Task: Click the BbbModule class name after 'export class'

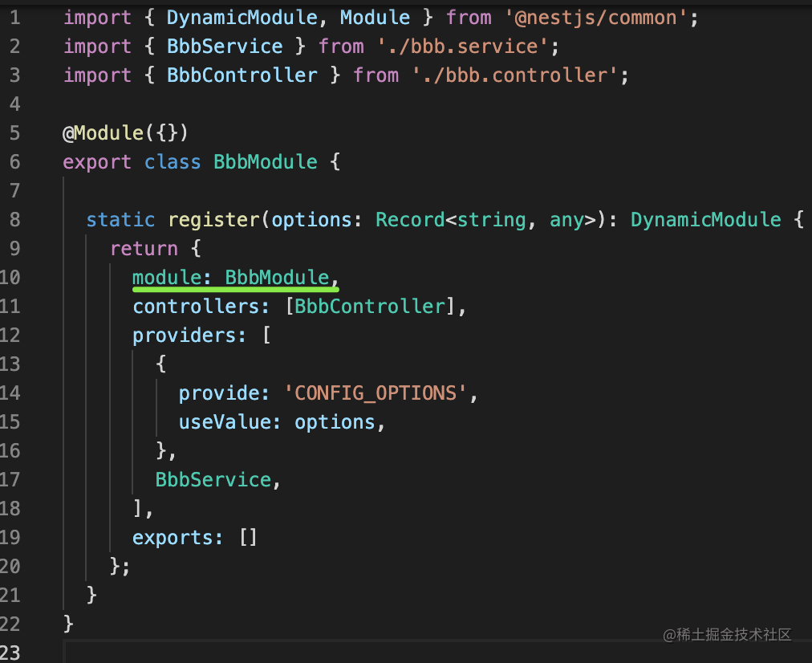Action: (266, 161)
